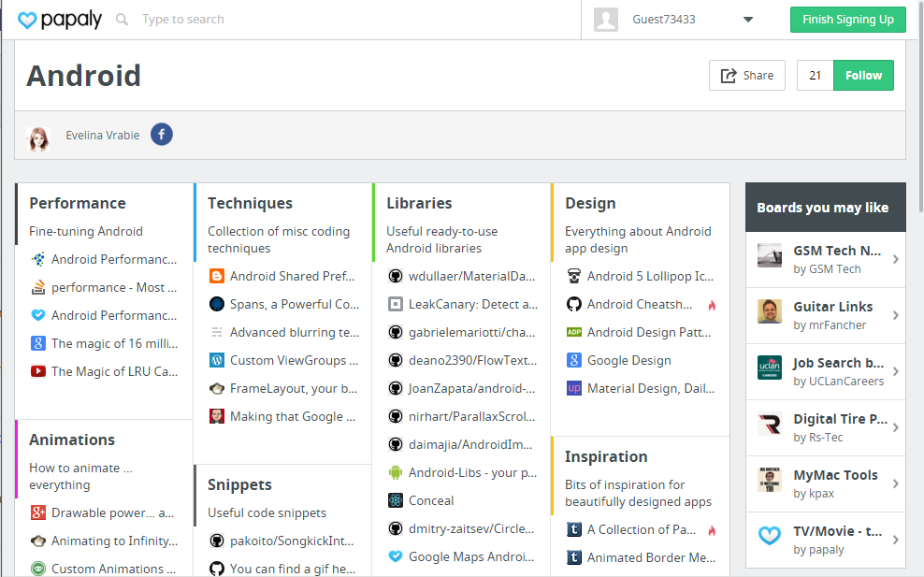This screenshot has height=577, width=924.
Task: Click the Blogger icon beside Android Shared Pref
Action: pos(217,276)
